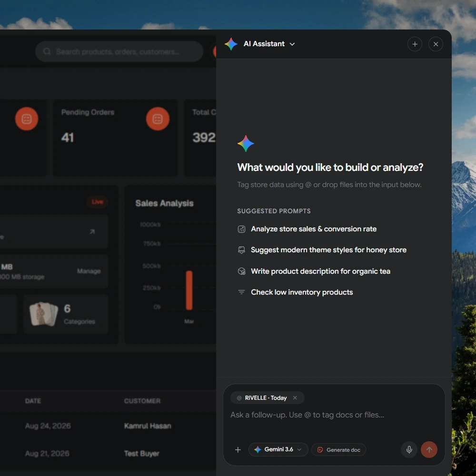Select 'Suggest modern theme styles for honey store'
The image size is (476, 476).
point(328,250)
